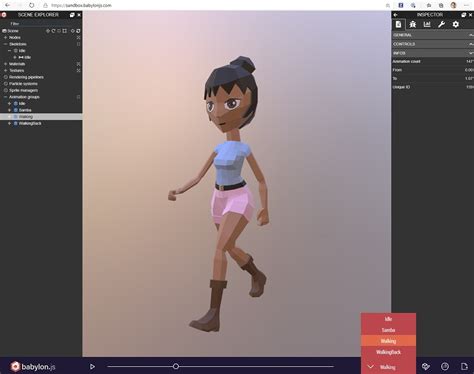Viewport: 474px width, 374px height.
Task: Collapse the Animation groups tree entry
Action: pos(5,97)
